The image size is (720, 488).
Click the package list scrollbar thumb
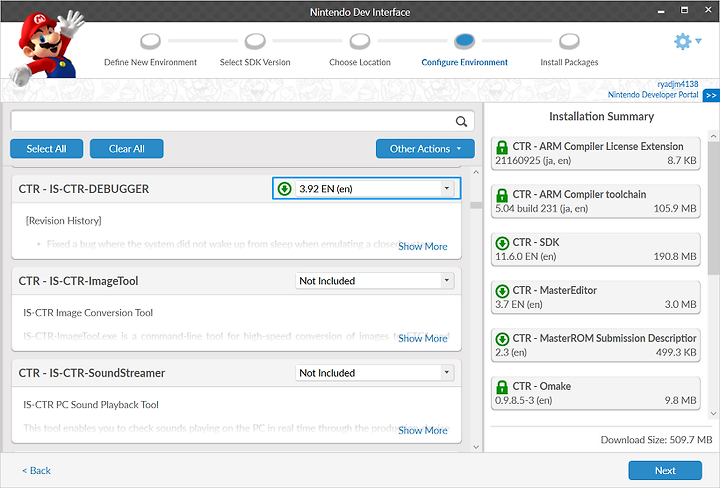(x=476, y=205)
